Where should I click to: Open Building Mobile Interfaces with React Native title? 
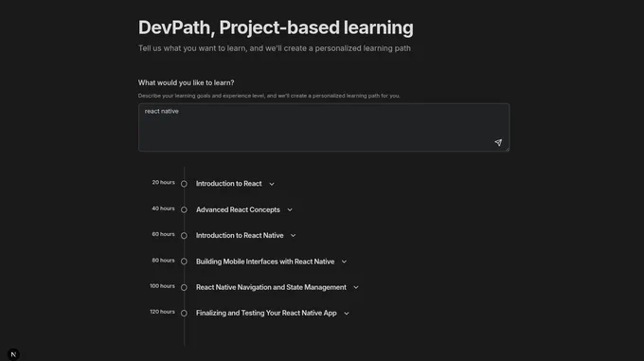[265, 262]
